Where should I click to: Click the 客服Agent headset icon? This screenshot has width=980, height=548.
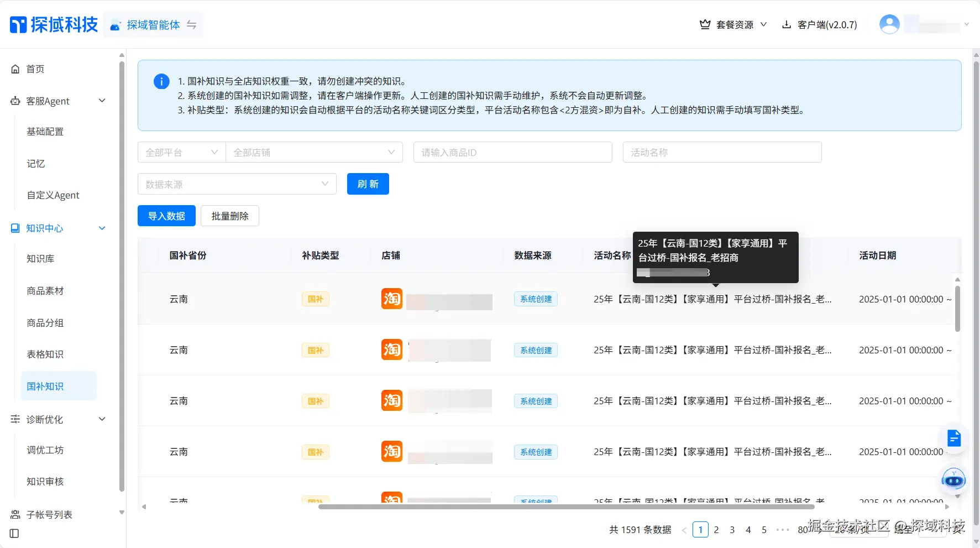coord(15,101)
